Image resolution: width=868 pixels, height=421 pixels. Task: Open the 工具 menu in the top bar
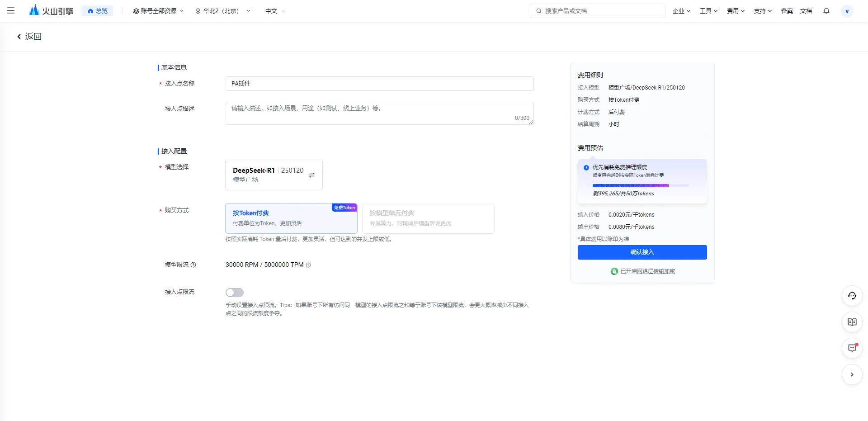[708, 11]
